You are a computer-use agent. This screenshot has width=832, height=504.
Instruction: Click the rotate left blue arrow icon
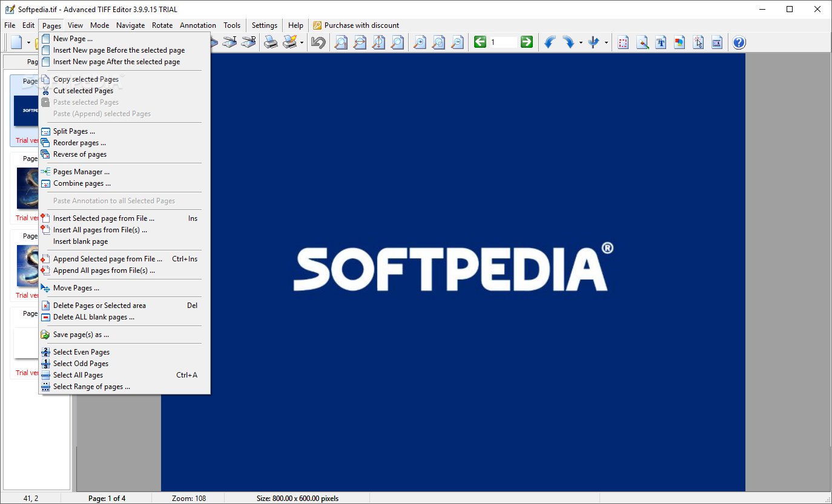pyautogui.click(x=550, y=42)
